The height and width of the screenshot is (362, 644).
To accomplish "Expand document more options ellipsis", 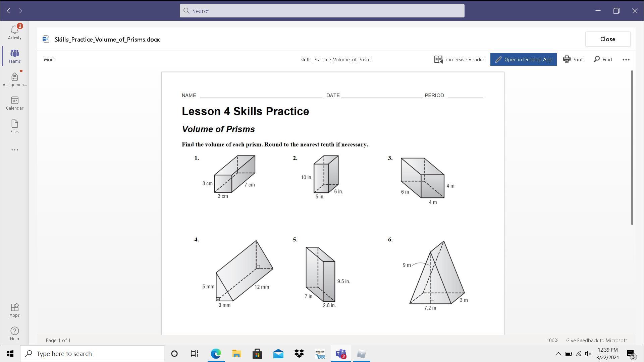I will (x=626, y=60).
